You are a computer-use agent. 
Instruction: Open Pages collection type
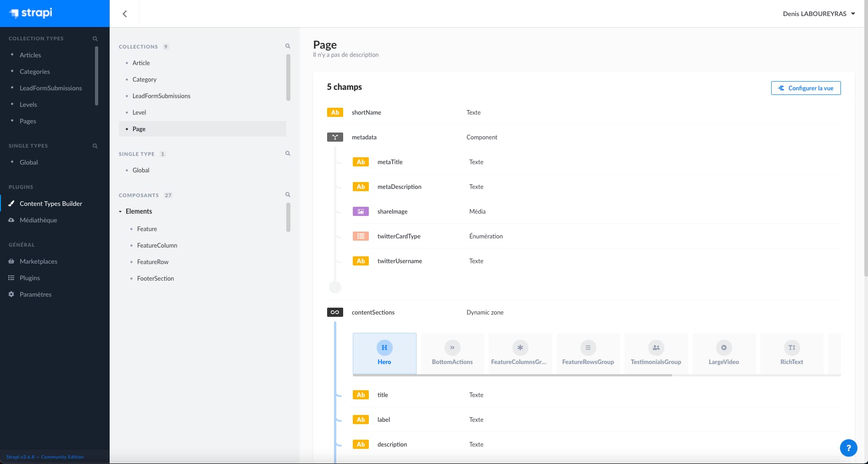[28, 121]
